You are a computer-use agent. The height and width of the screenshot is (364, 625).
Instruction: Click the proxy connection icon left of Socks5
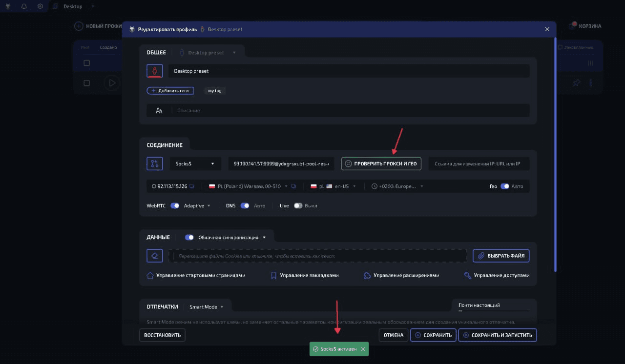point(155,163)
